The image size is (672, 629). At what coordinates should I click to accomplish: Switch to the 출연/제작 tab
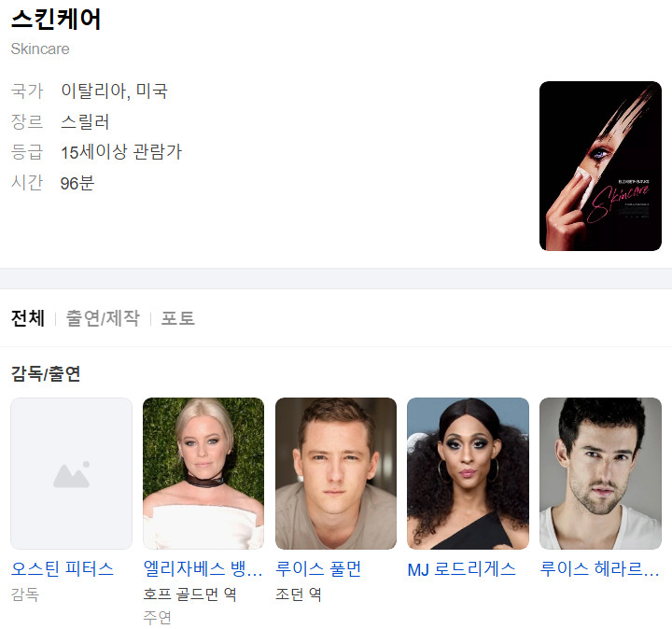103,318
